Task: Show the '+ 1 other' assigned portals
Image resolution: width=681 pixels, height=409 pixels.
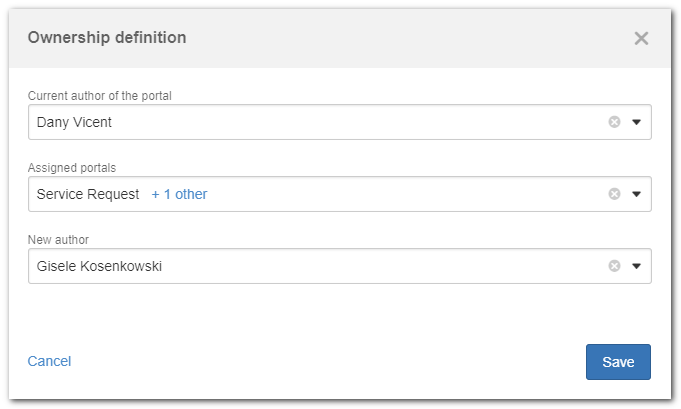Action: (179, 194)
